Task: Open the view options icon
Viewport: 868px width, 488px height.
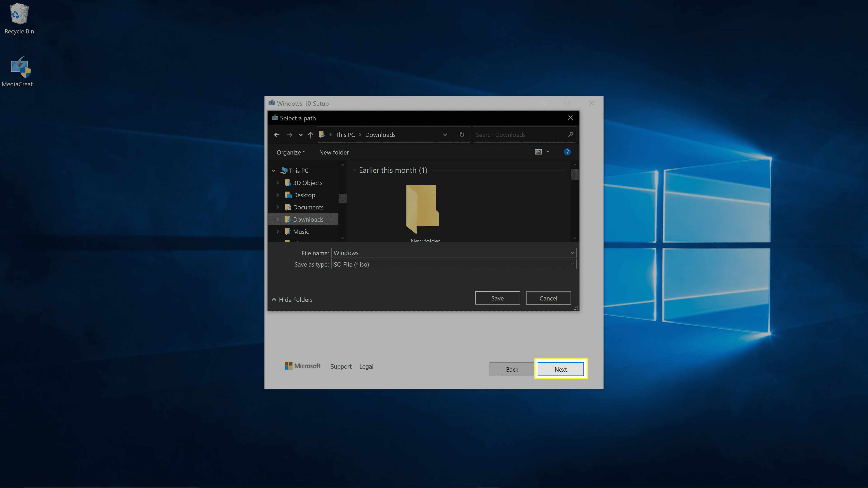Action: 538,152
